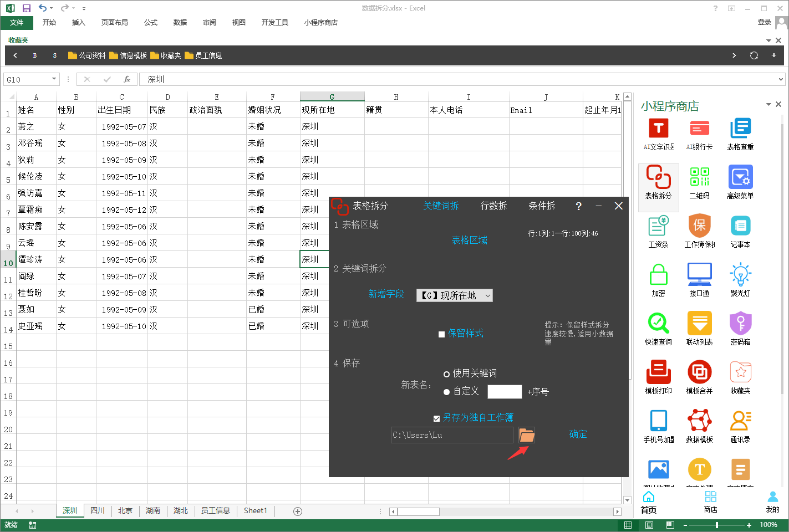Switch to the 插入 ribbon tab
Image resolution: width=789 pixels, height=532 pixels.
click(79, 23)
